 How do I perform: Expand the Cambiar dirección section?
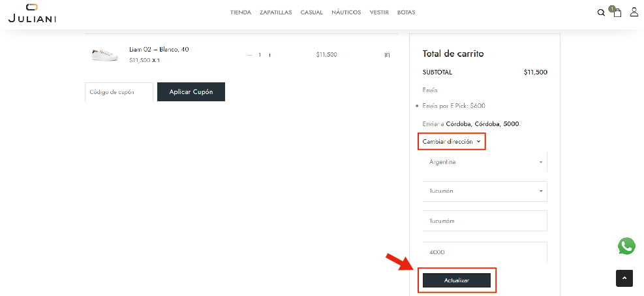(452, 141)
